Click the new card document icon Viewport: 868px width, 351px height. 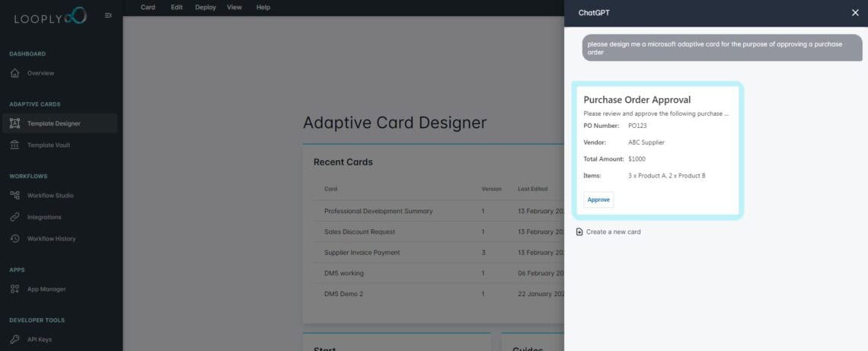(x=579, y=232)
